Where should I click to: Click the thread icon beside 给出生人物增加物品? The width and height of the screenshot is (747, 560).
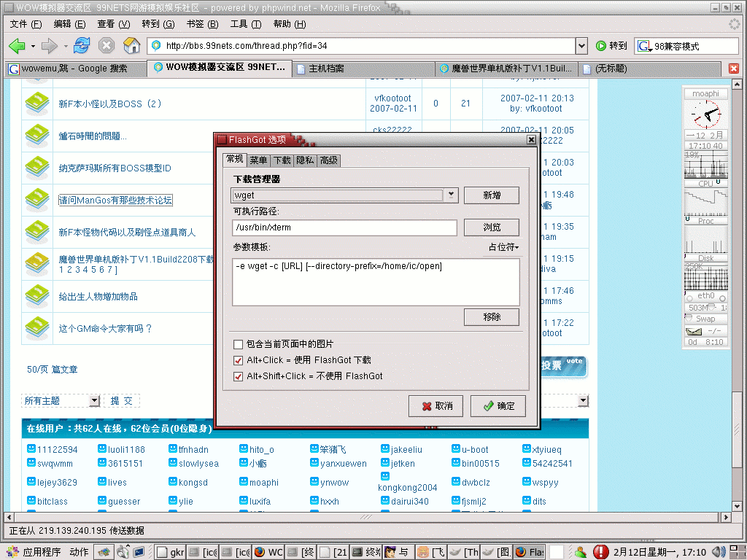click(37, 296)
